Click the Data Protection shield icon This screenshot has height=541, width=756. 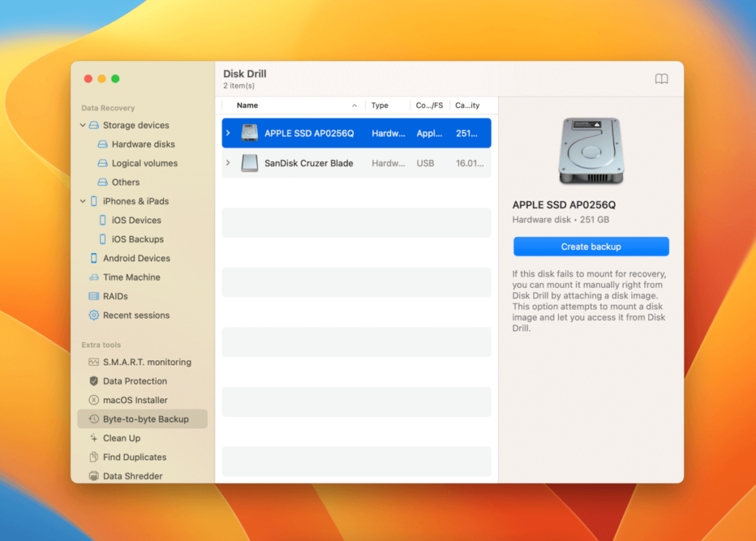[94, 382]
